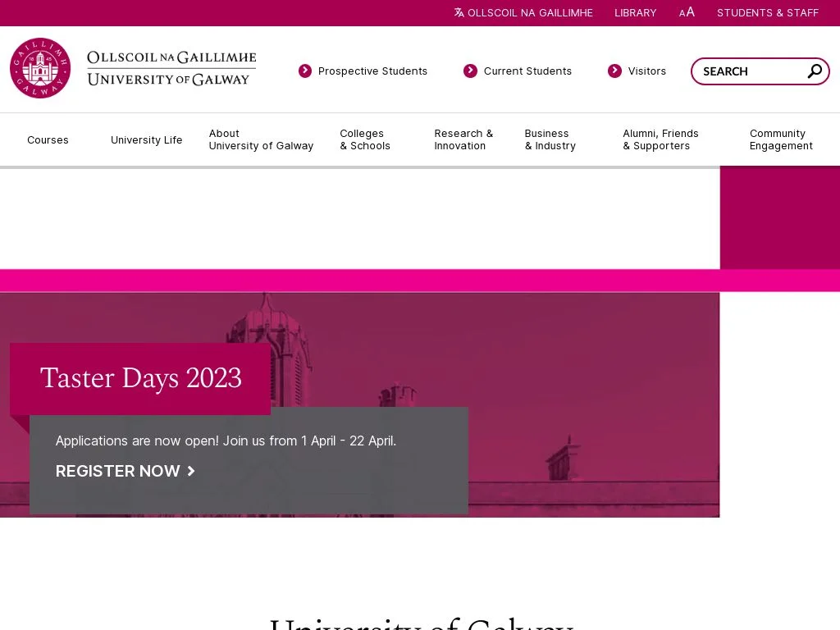This screenshot has width=840, height=630.
Task: Click the Taster Days 2023 heading
Action: coord(140,378)
